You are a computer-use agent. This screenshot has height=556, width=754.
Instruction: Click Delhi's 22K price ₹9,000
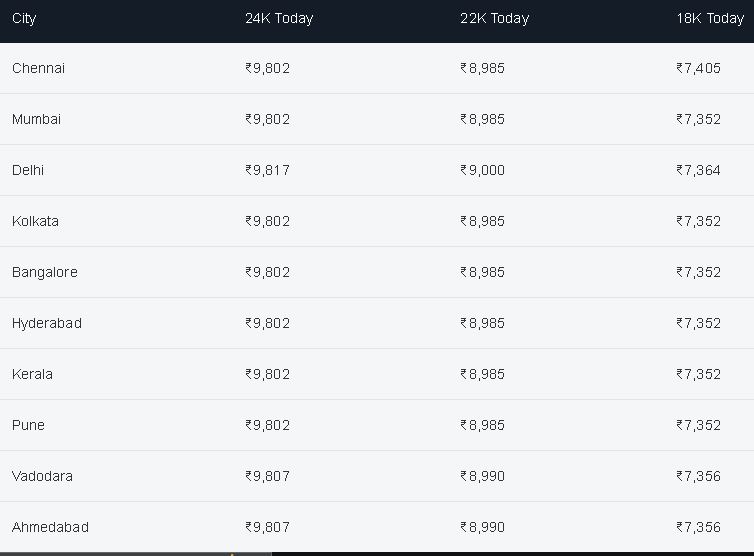coord(482,170)
